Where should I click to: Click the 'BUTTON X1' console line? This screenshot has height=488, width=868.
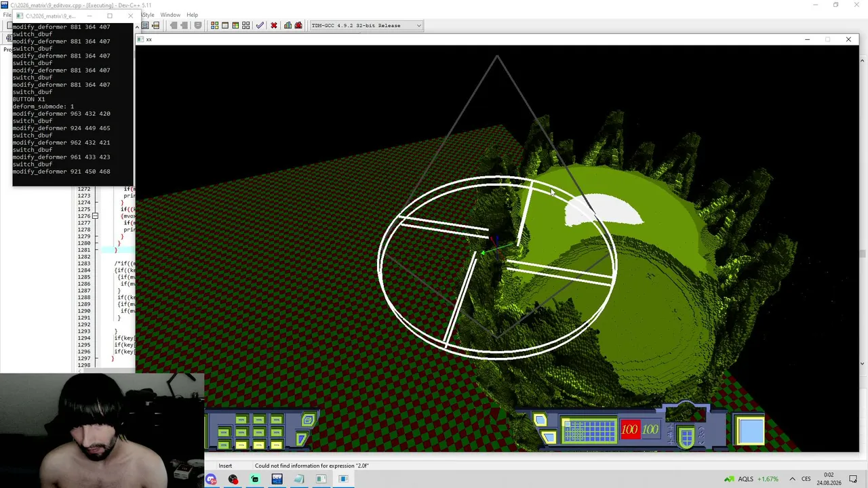[29, 99]
